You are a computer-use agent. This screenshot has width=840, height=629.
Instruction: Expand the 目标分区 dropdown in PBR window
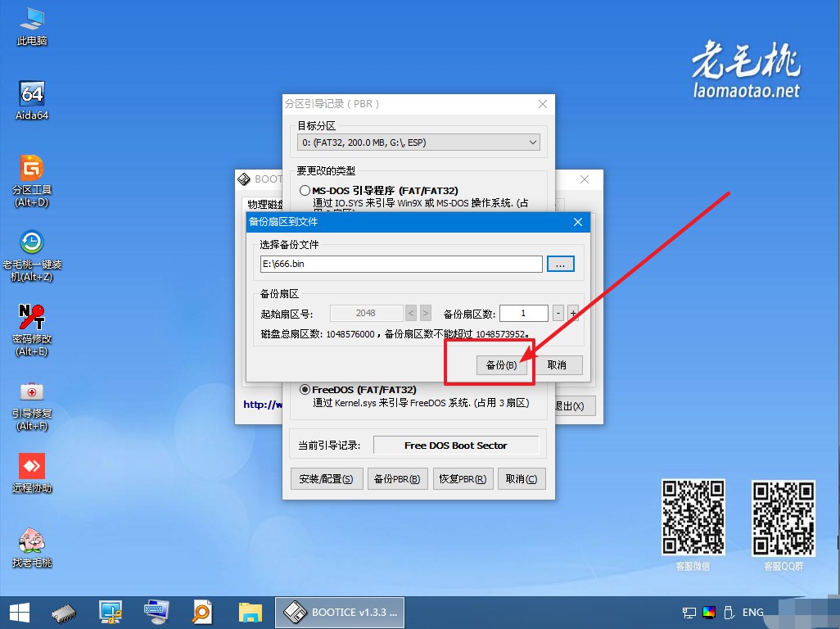coord(418,143)
